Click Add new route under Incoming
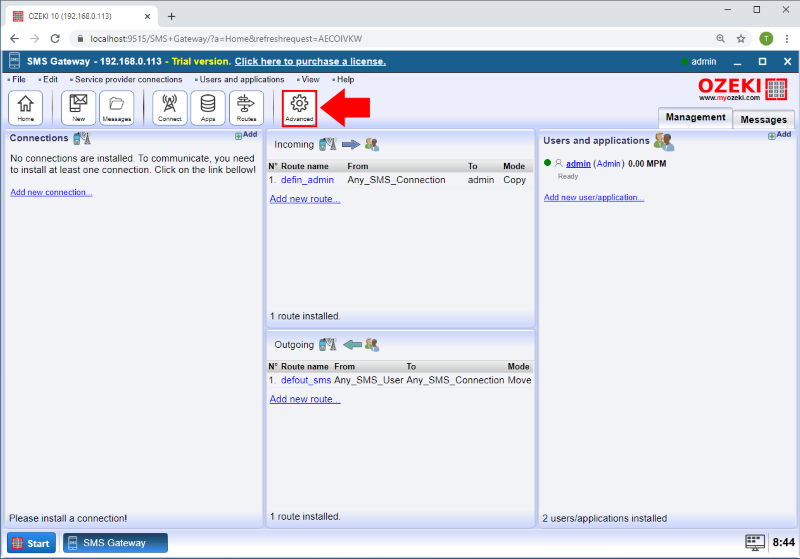The width and height of the screenshot is (800, 559). [305, 199]
